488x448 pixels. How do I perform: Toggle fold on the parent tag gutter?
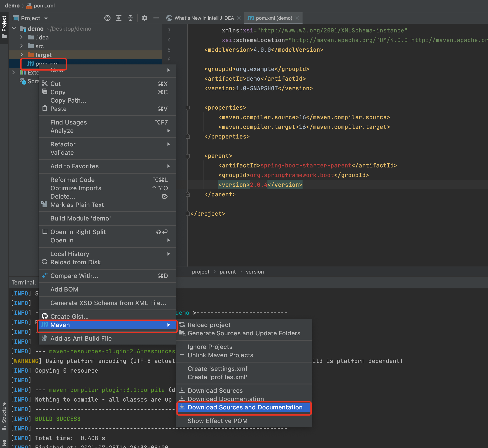187,156
